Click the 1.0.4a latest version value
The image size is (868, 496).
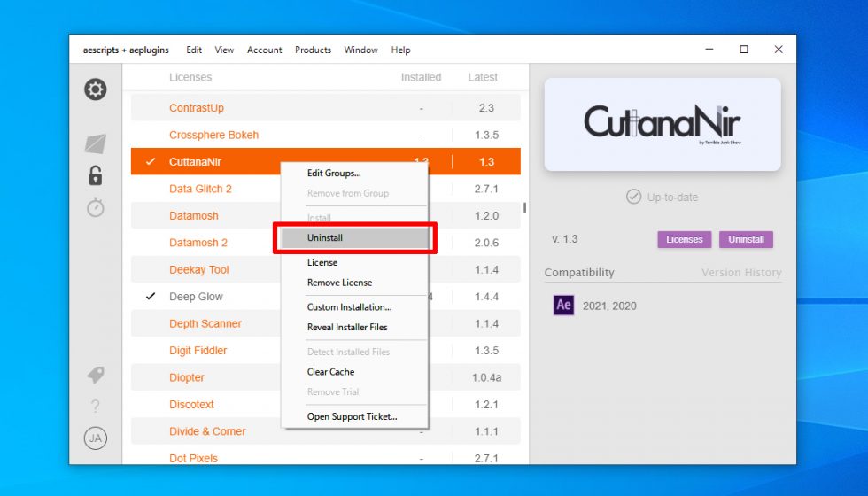tap(486, 377)
